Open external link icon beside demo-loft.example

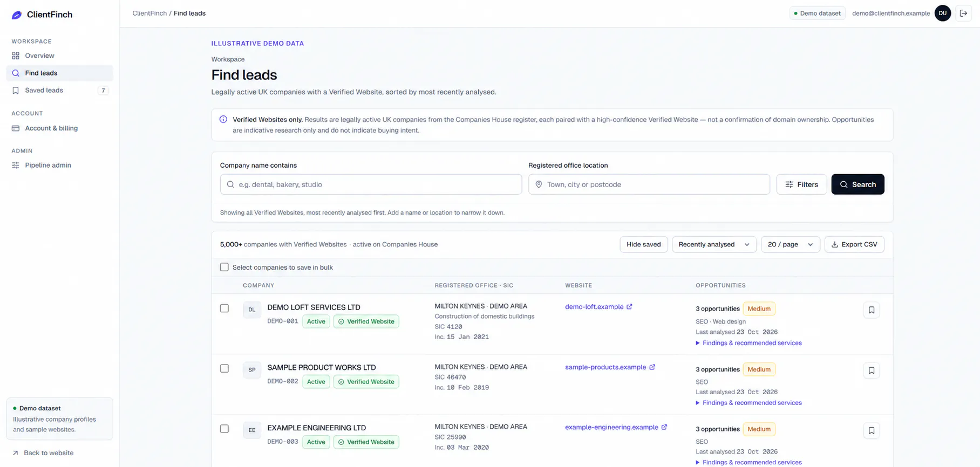pyautogui.click(x=629, y=307)
